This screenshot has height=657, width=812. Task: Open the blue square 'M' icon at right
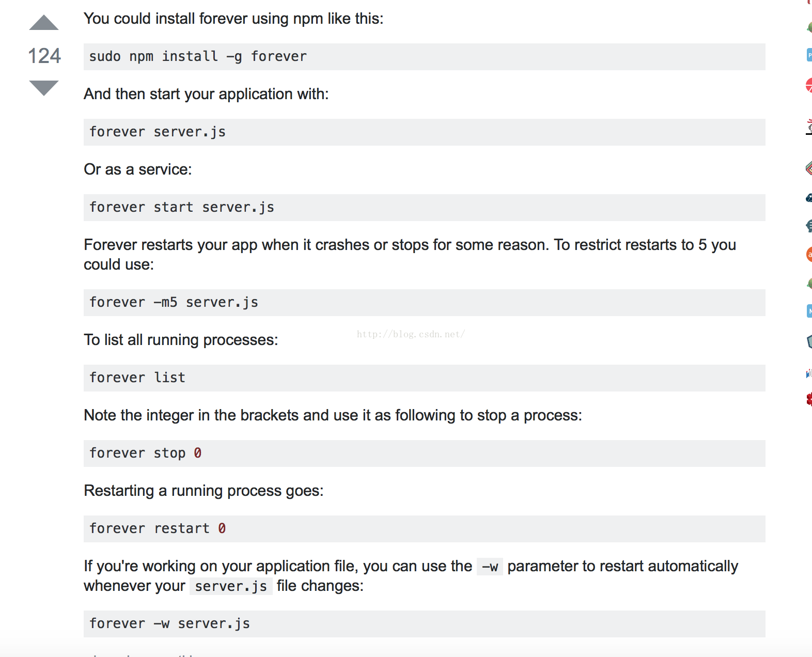[809, 311]
